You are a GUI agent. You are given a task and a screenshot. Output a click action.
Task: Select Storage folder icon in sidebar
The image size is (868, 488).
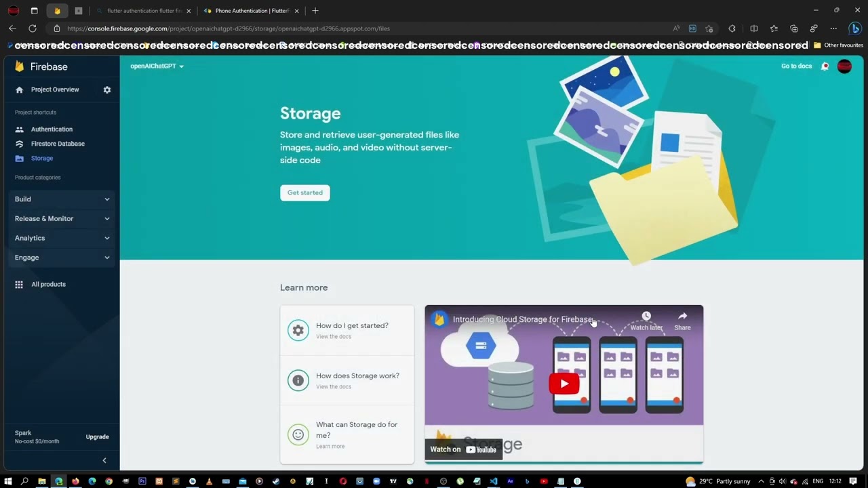[19, 159]
